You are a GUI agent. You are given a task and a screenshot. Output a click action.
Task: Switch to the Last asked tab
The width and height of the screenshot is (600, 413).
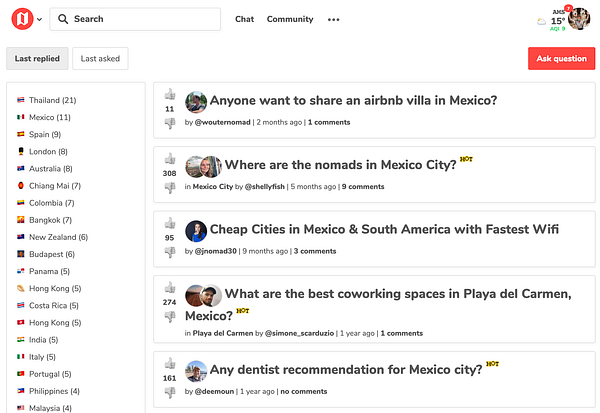click(100, 59)
